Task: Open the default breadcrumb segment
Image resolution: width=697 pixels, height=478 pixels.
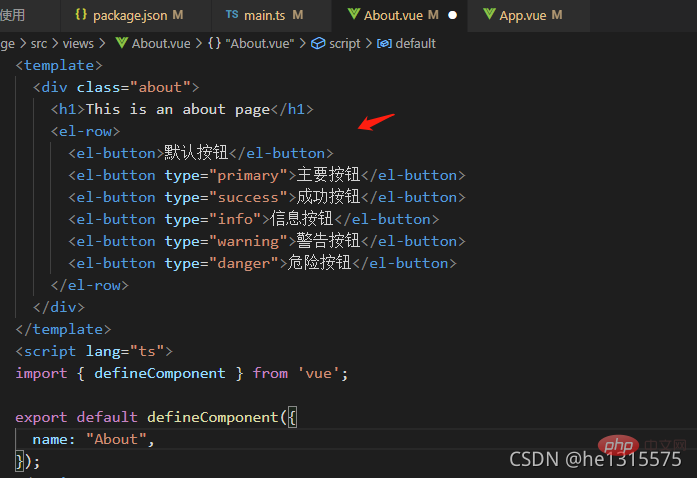Action: coord(415,44)
